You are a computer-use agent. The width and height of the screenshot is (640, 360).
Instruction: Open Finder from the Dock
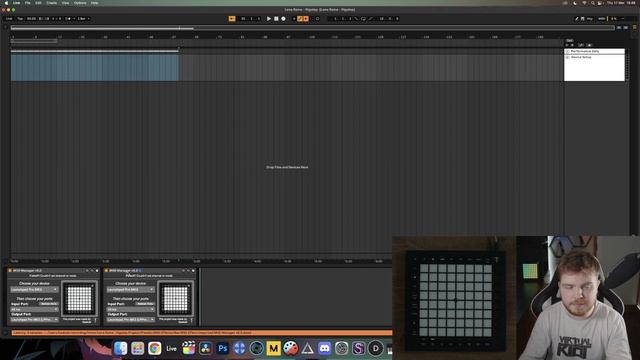(120, 348)
